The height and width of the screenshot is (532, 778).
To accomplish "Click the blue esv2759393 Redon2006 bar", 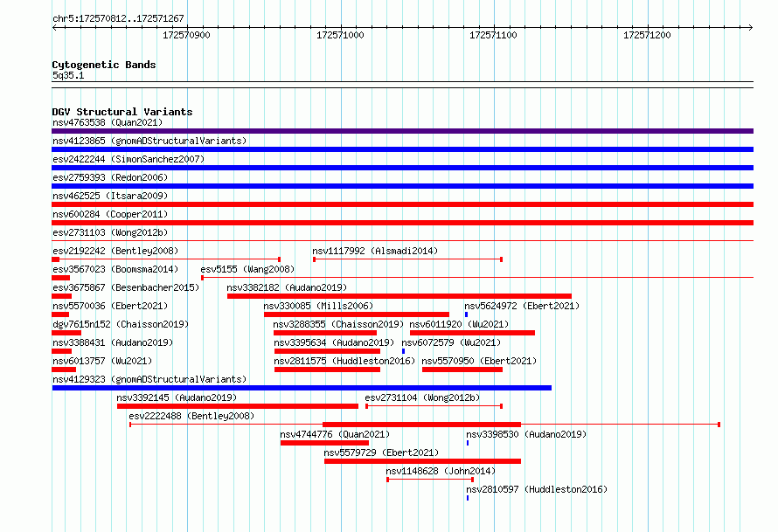I will [x=402, y=186].
